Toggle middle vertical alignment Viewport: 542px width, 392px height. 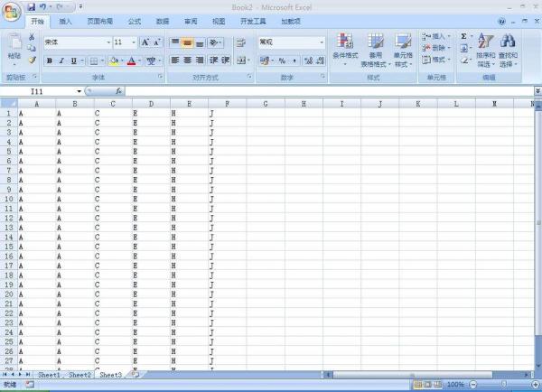click(x=187, y=42)
